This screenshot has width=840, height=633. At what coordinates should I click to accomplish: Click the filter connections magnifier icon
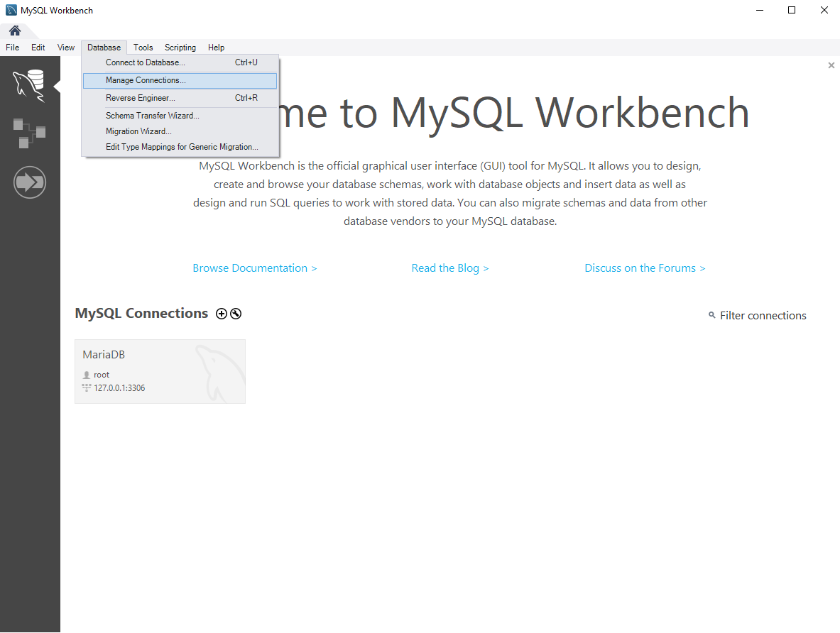[x=712, y=315]
